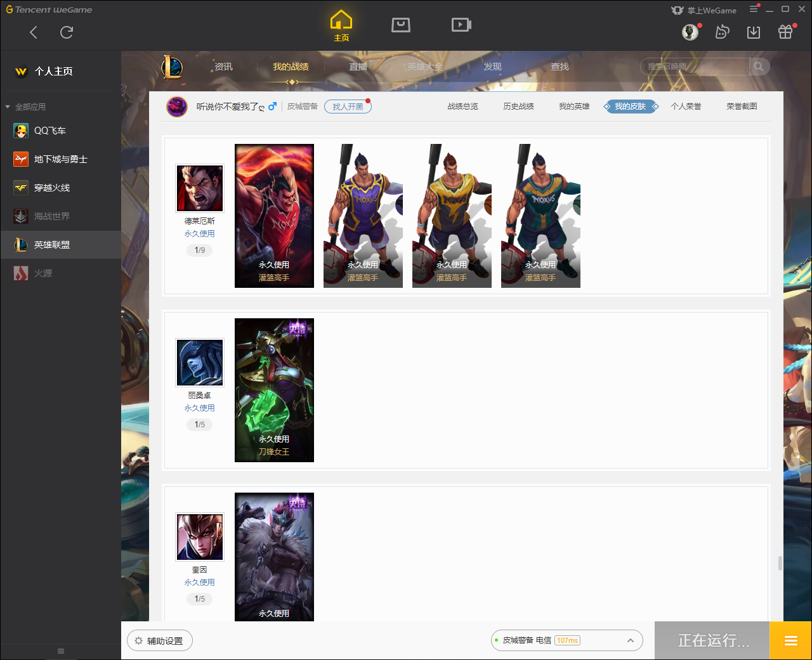Switch to the 荣誉截图 sub-tab
The image size is (812, 660).
click(742, 107)
